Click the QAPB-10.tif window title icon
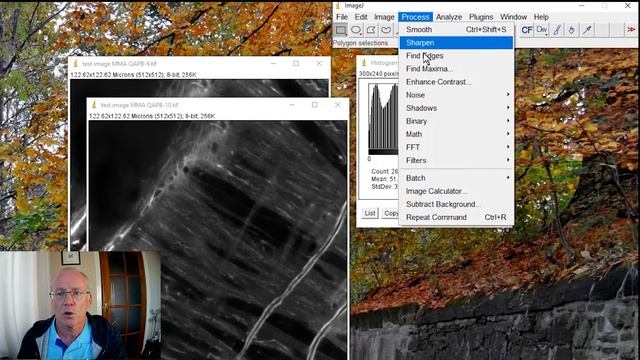Image resolution: width=640 pixels, height=360 pixels. 94,105
